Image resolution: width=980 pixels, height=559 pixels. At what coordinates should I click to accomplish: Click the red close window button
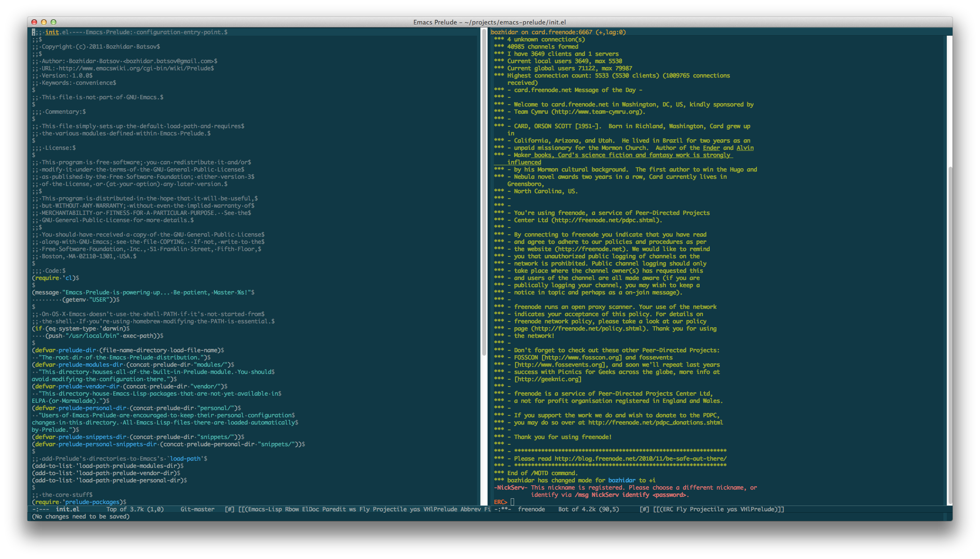point(34,22)
